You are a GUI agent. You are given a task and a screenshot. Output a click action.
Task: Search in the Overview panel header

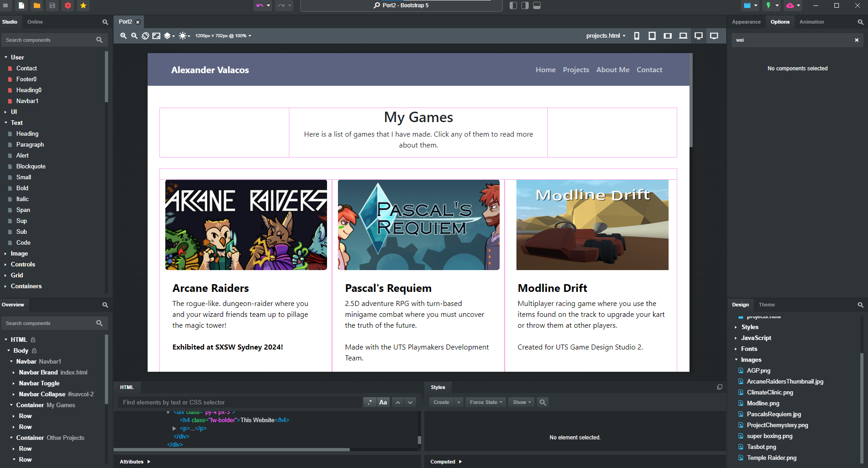point(105,305)
